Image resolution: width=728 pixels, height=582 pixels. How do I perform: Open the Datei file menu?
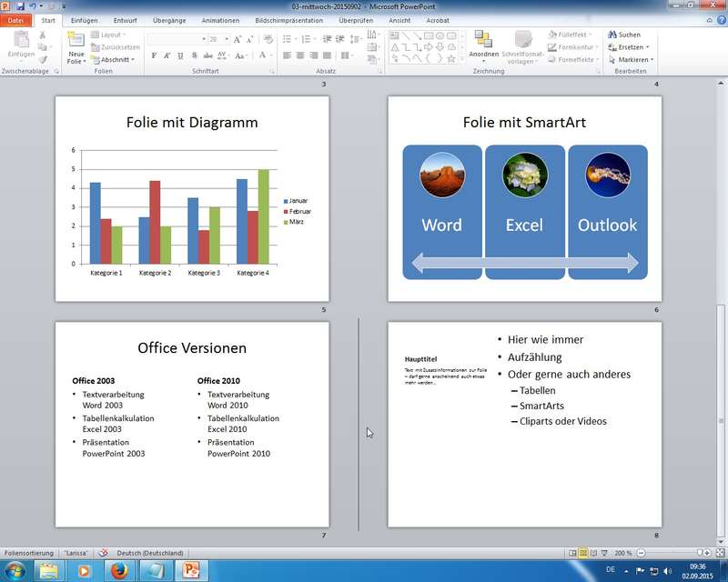click(16, 20)
